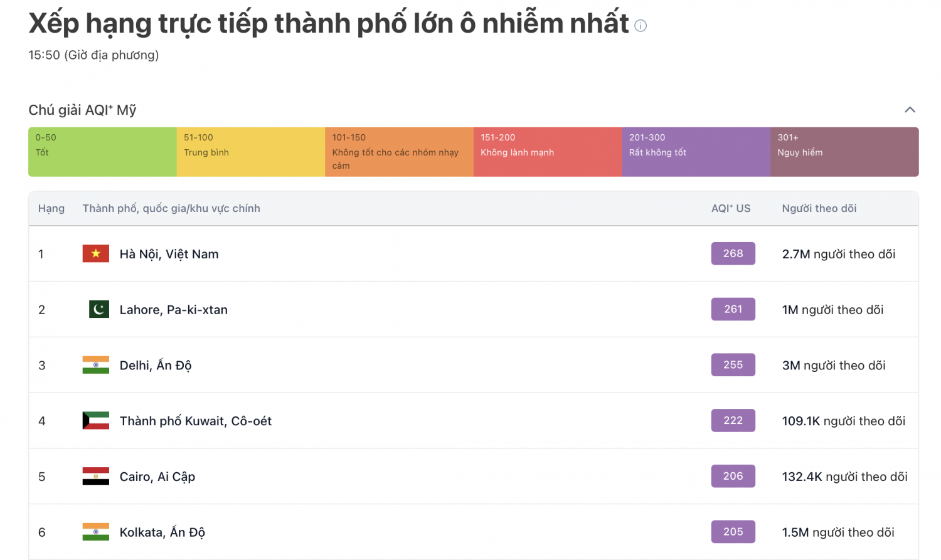
Task: Open the Chú giải AQI+ Mỹ legend header
Action: pyautogui.click(x=82, y=109)
